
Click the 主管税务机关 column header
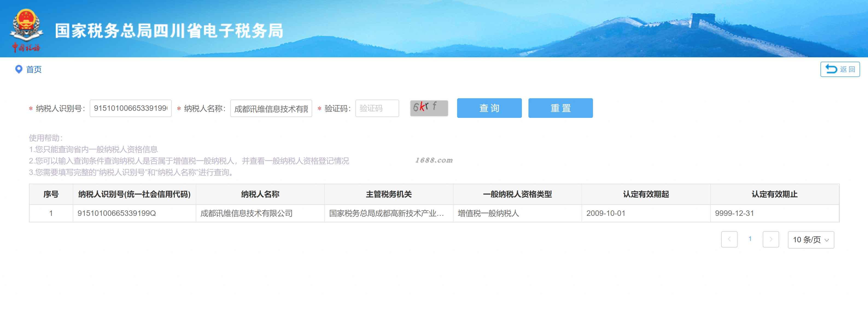coord(388,194)
